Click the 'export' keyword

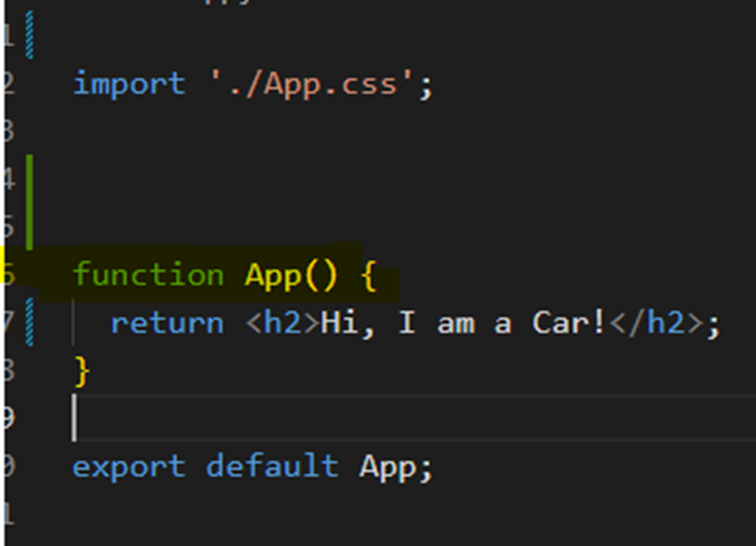point(129,466)
